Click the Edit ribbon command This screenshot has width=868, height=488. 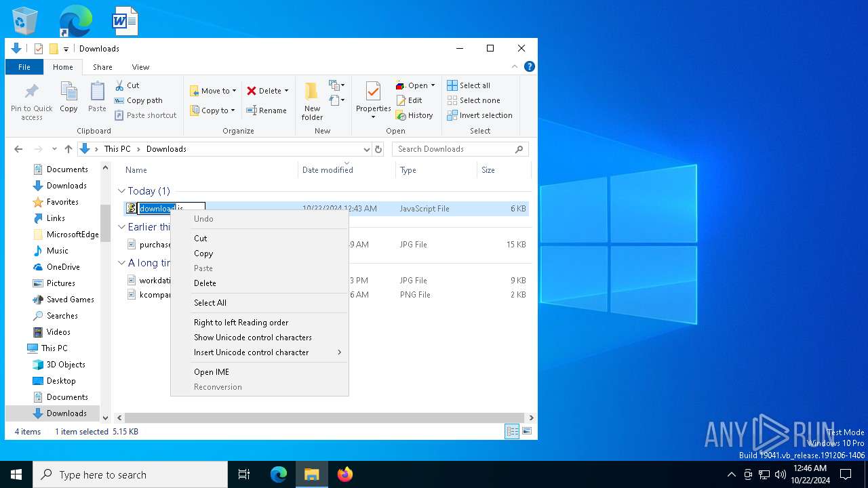coord(409,100)
